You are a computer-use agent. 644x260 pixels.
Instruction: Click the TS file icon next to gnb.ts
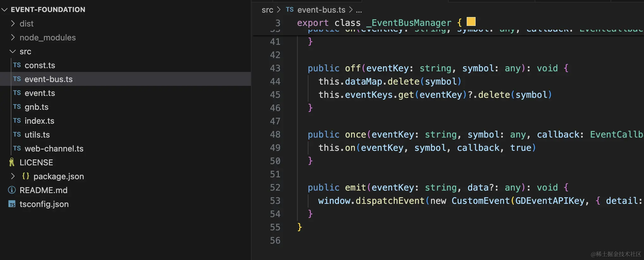pyautogui.click(x=17, y=107)
